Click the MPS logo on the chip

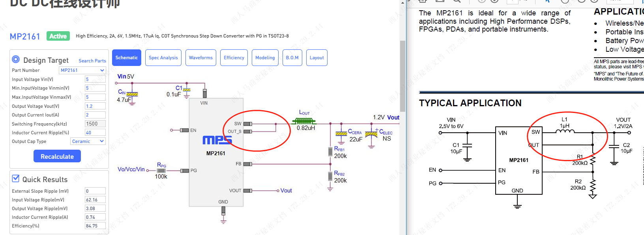217,140
